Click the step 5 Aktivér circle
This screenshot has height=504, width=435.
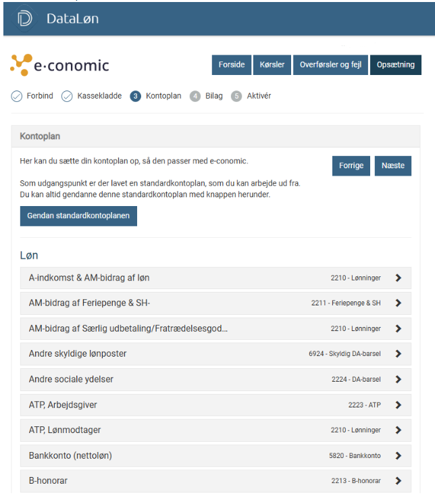pos(236,96)
